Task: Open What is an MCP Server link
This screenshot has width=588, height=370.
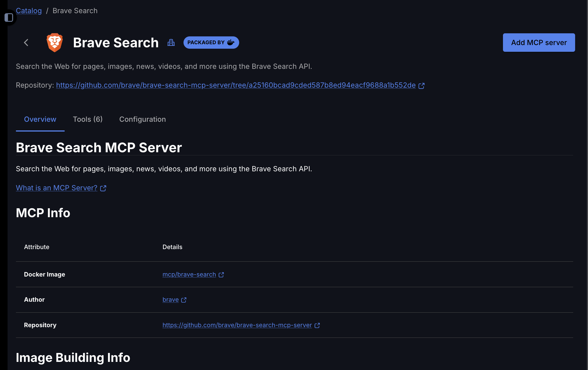Action: (x=57, y=188)
